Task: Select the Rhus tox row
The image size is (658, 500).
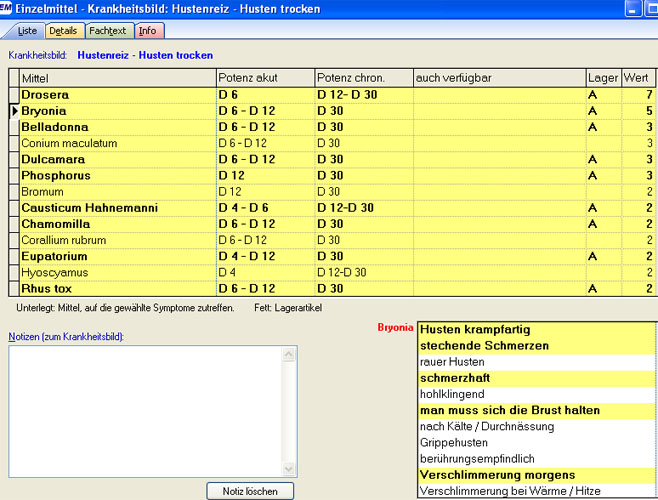Action: tap(117, 289)
